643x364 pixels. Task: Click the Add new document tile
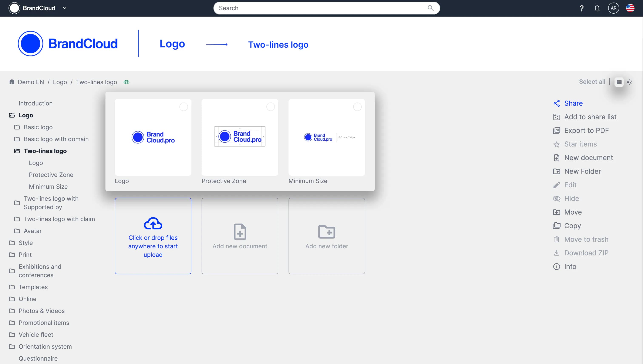[240, 236]
